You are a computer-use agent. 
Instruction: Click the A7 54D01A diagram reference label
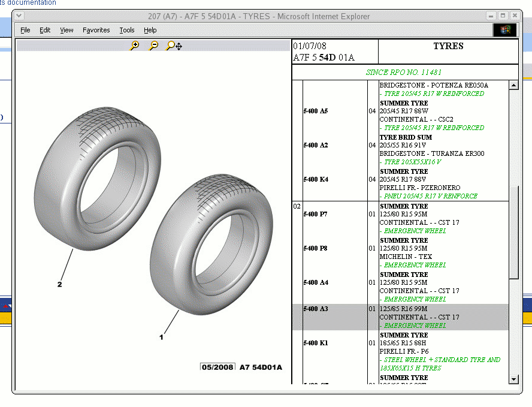261,367
